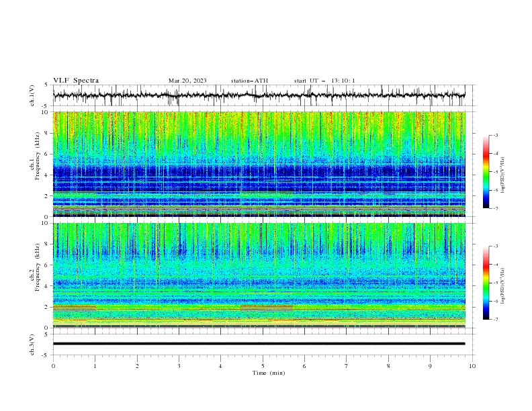The height and width of the screenshot is (411, 532).
Task: Click time axis tick label "9"
Action: coord(430,366)
